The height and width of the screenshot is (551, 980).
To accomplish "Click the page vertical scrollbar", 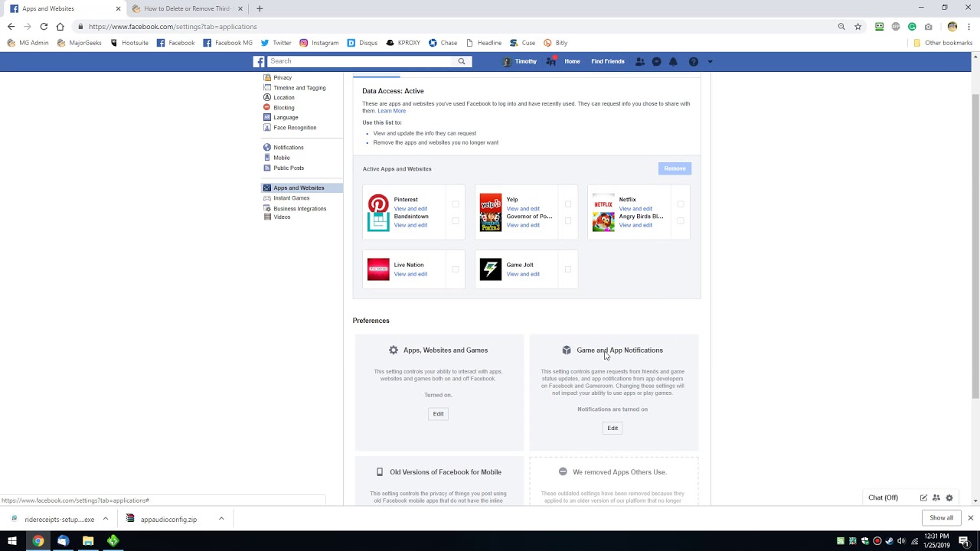I will (975, 245).
